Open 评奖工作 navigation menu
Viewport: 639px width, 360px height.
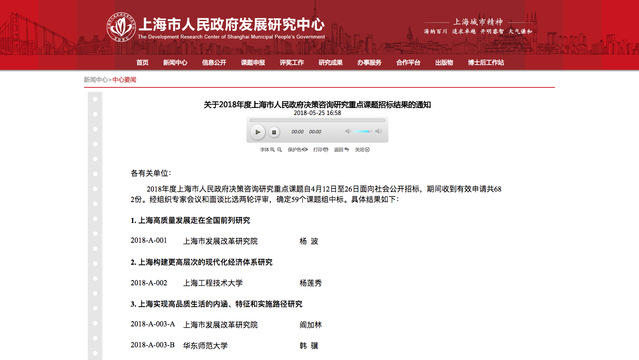click(x=292, y=62)
